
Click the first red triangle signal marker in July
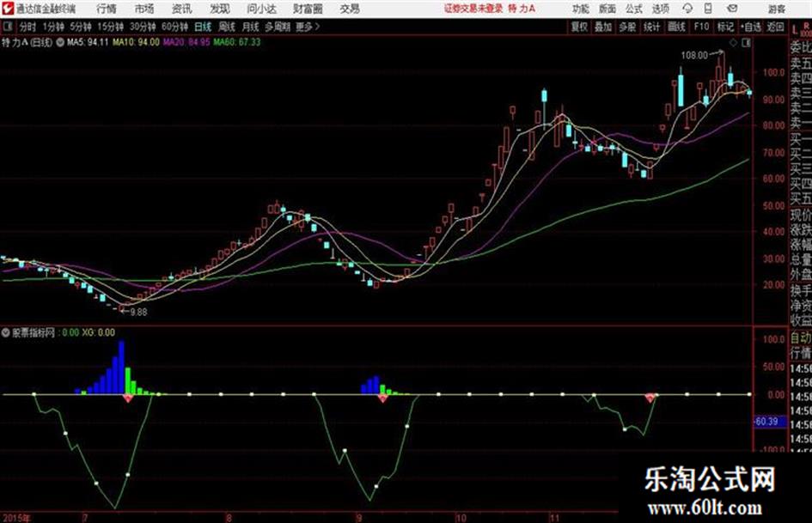pyautogui.click(x=128, y=398)
